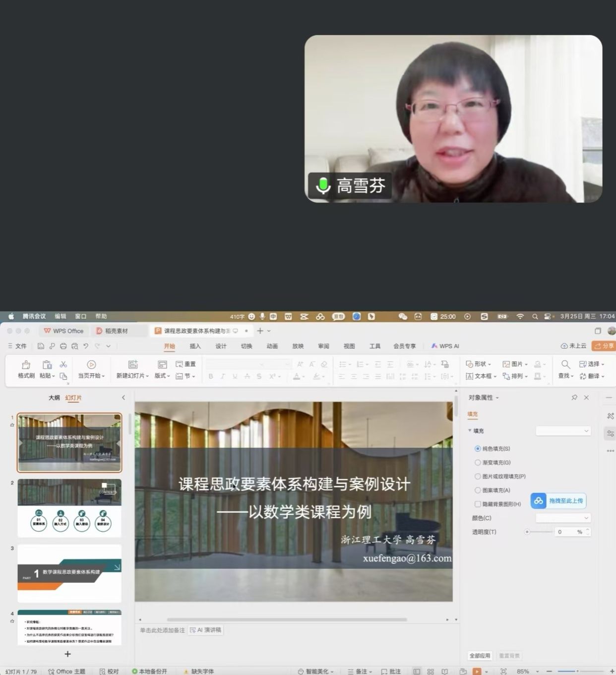This screenshot has width=616, height=675.
Task: Click the scissors Cut icon
Action: coord(63,365)
